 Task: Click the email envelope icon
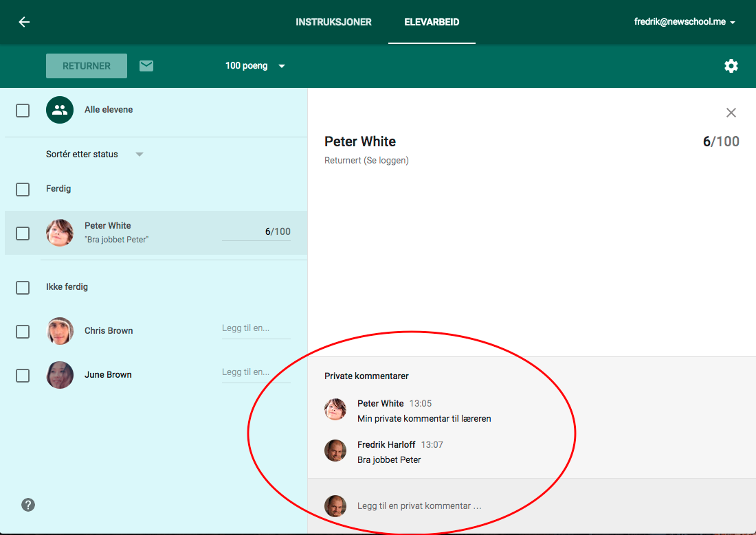(x=146, y=66)
